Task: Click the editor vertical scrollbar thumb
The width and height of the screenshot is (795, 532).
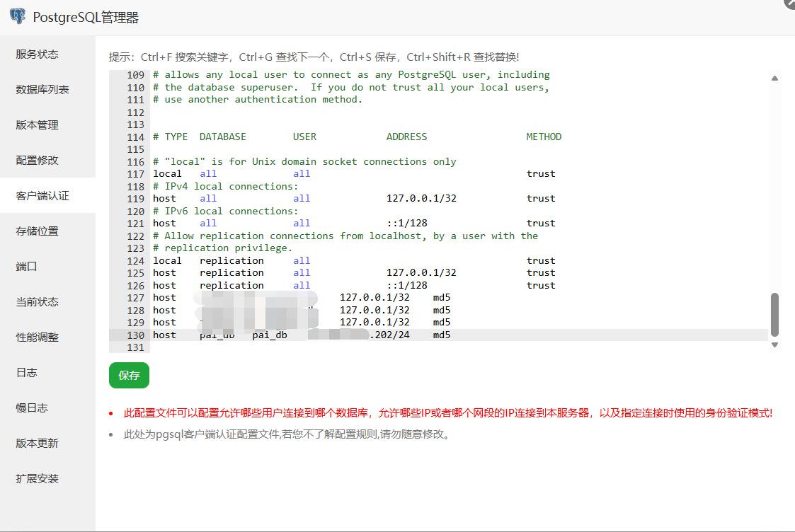Action: pos(774,314)
